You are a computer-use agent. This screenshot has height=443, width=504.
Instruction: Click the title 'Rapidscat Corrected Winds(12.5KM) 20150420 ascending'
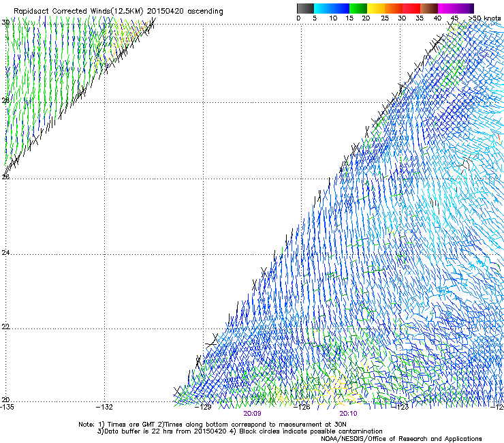[x=119, y=12]
